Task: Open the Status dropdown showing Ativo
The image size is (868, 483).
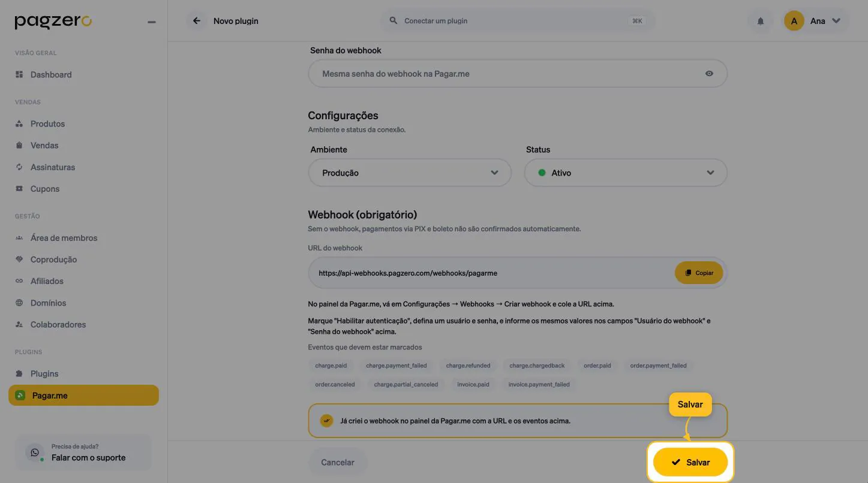Action: (x=626, y=173)
